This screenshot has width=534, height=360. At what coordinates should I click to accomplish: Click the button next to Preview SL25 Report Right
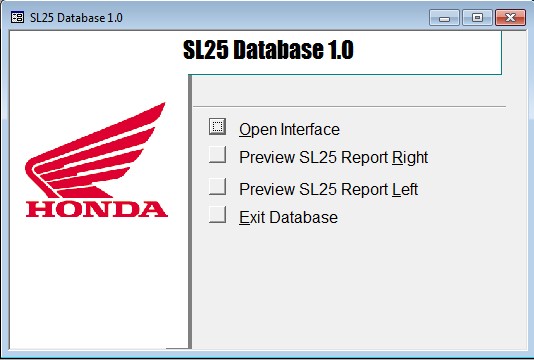tap(217, 155)
